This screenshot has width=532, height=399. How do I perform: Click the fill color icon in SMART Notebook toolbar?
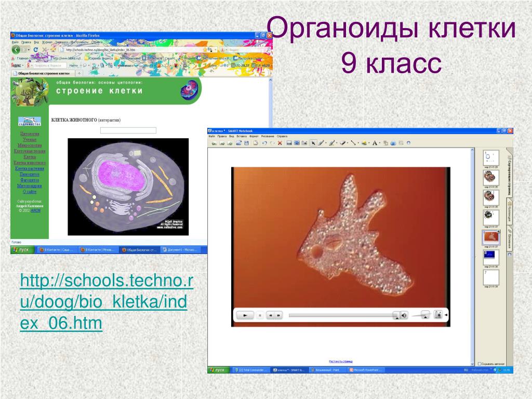point(385,143)
